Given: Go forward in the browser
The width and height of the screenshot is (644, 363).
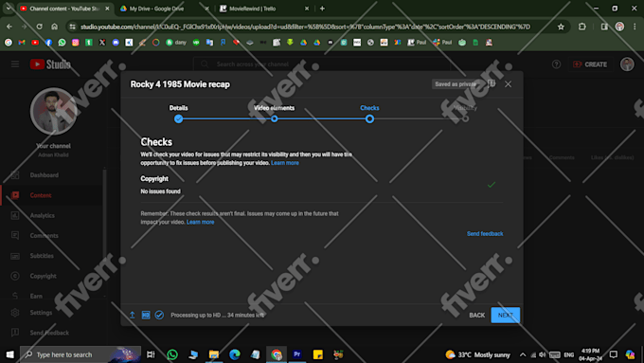Looking at the screenshot, I should tap(25, 27).
